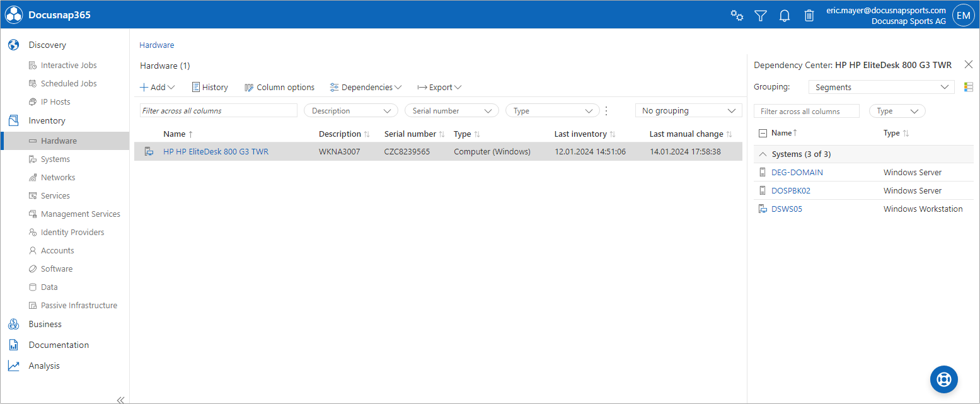Toggle the collapse-all box beside Name
Image resolution: width=980 pixels, height=404 pixels.
point(763,133)
